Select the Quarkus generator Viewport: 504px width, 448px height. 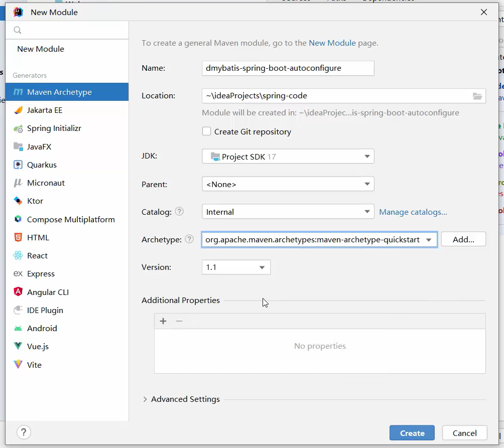[x=67, y=165]
